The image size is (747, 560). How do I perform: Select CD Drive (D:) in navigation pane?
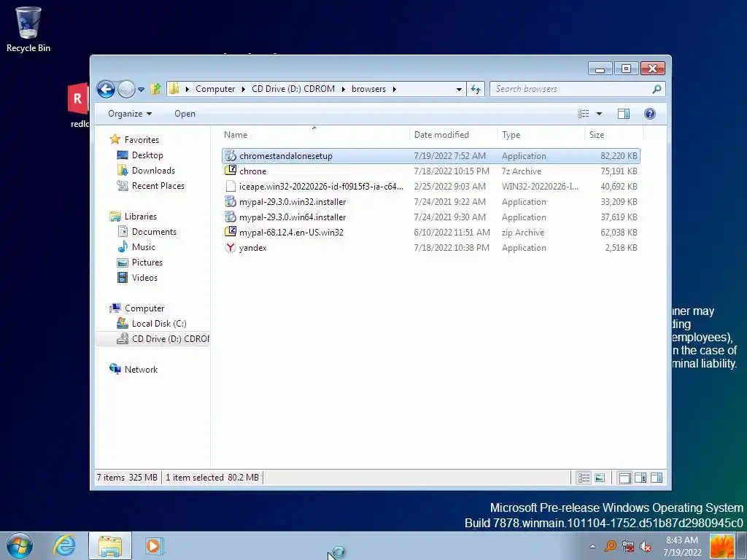coord(153,338)
